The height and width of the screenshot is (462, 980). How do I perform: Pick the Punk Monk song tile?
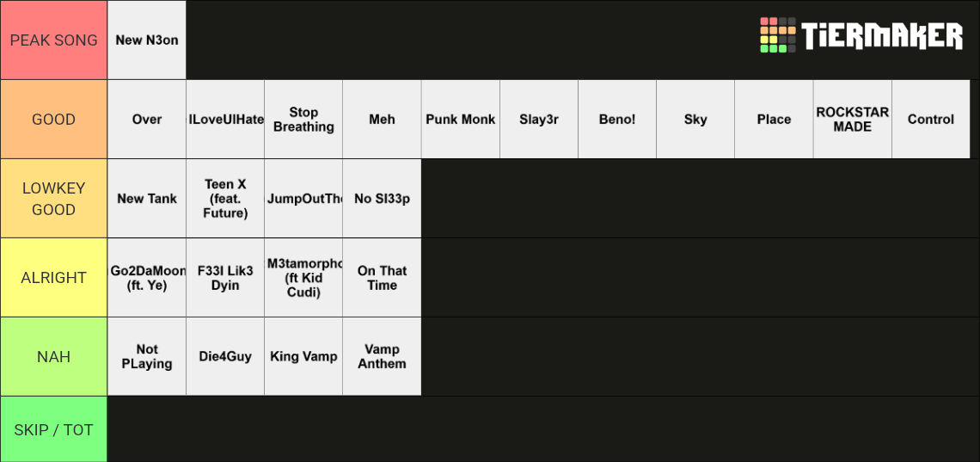pos(461,119)
